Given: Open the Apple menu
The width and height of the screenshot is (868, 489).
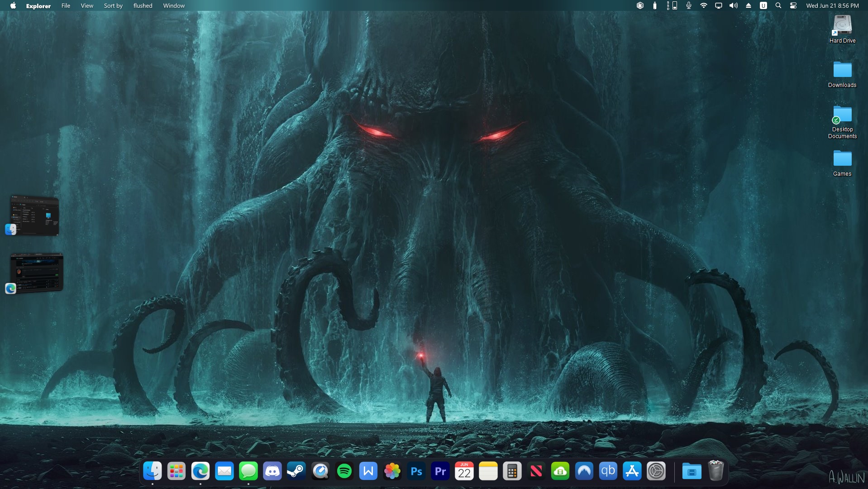Looking at the screenshot, I should pyautogui.click(x=13, y=5).
